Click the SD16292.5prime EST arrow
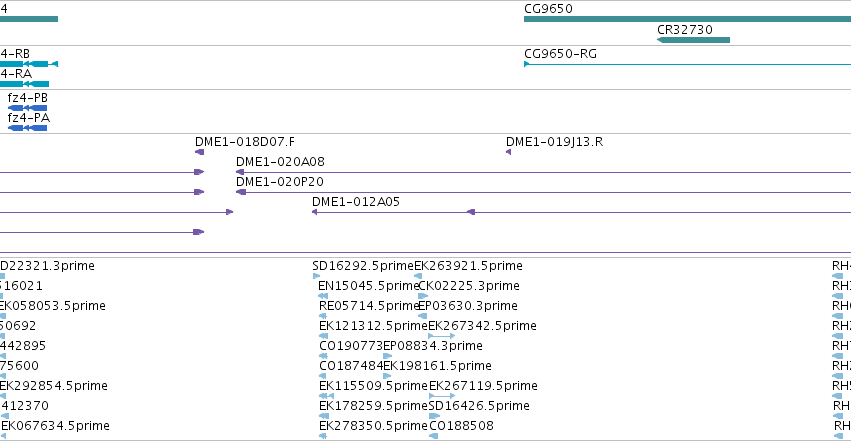 (316, 276)
